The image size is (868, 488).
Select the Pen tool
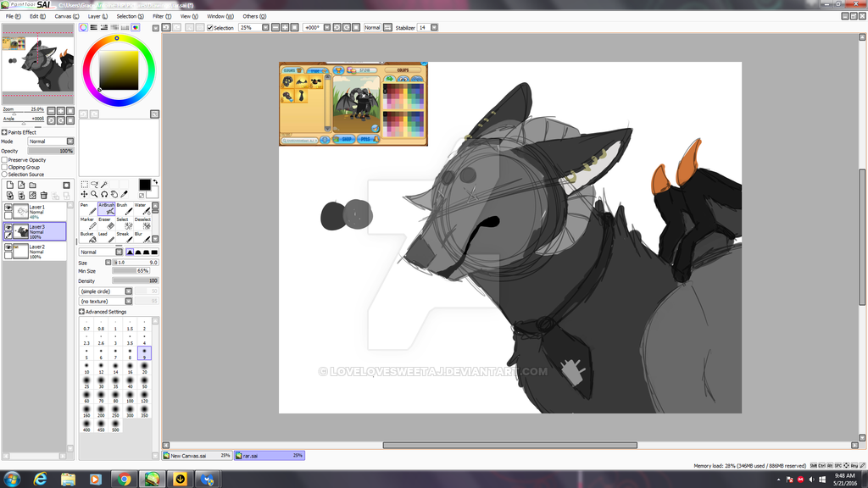[89, 208]
